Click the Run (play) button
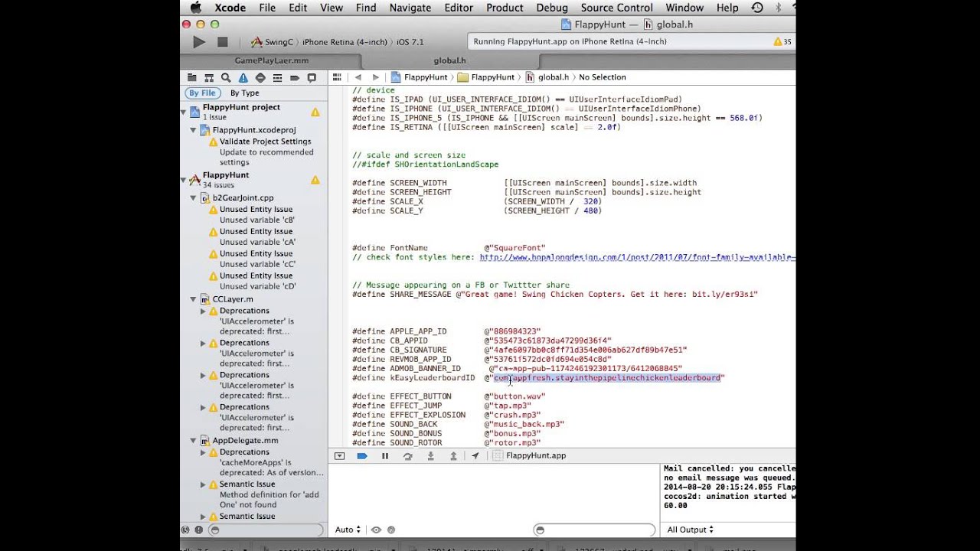The height and width of the screenshot is (551, 980). click(x=199, y=42)
